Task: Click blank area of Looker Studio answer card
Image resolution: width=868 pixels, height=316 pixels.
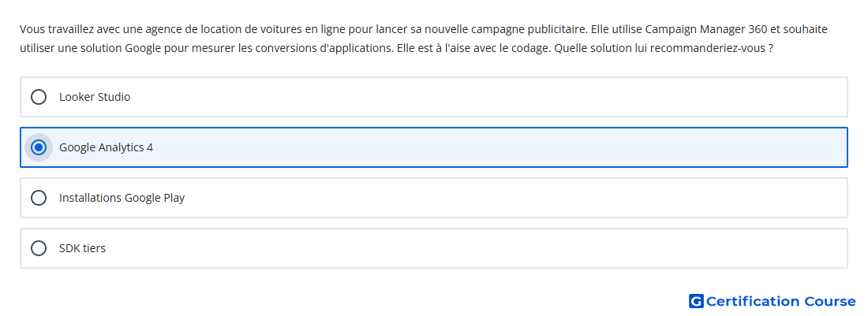Action: pos(487,97)
